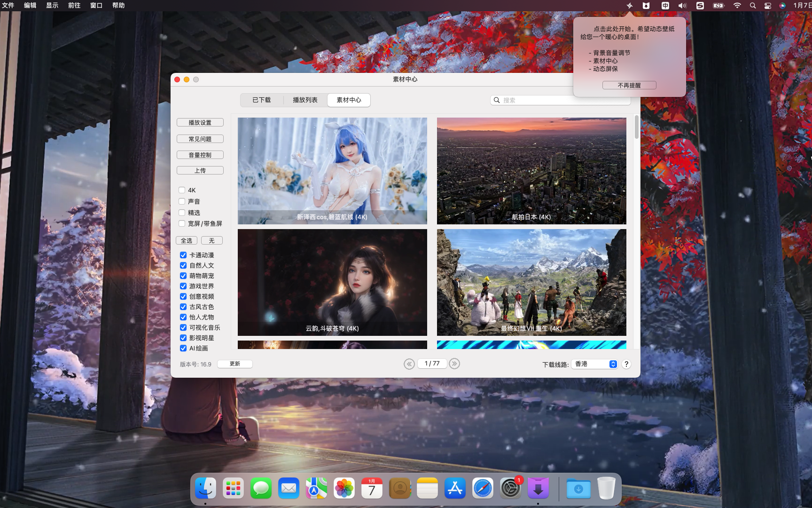The image size is (812, 508).
Task: Go to previous page with left double-arrow
Action: click(409, 364)
